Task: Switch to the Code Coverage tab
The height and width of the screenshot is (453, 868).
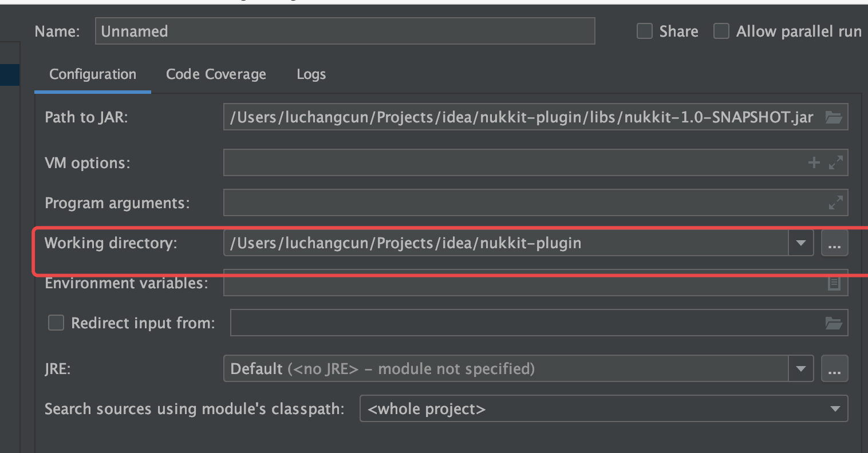Action: [x=216, y=74]
